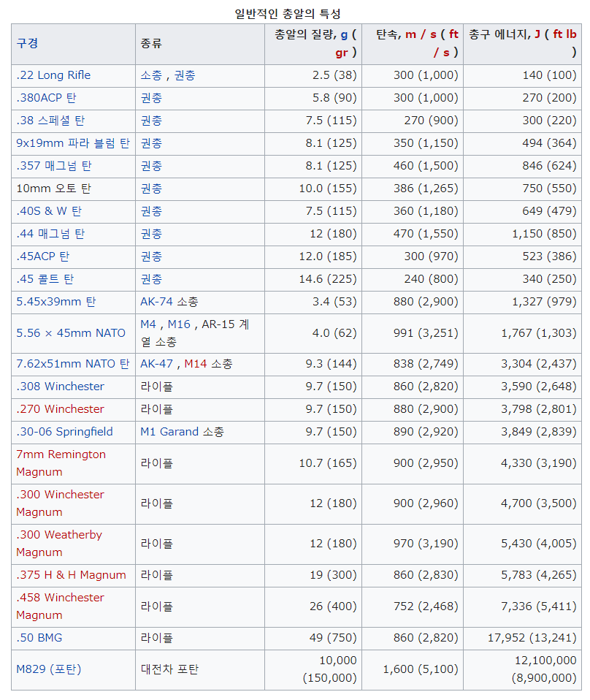The image size is (590, 700).
Task: Open the .380ACP 탄 link
Action: coord(46,98)
